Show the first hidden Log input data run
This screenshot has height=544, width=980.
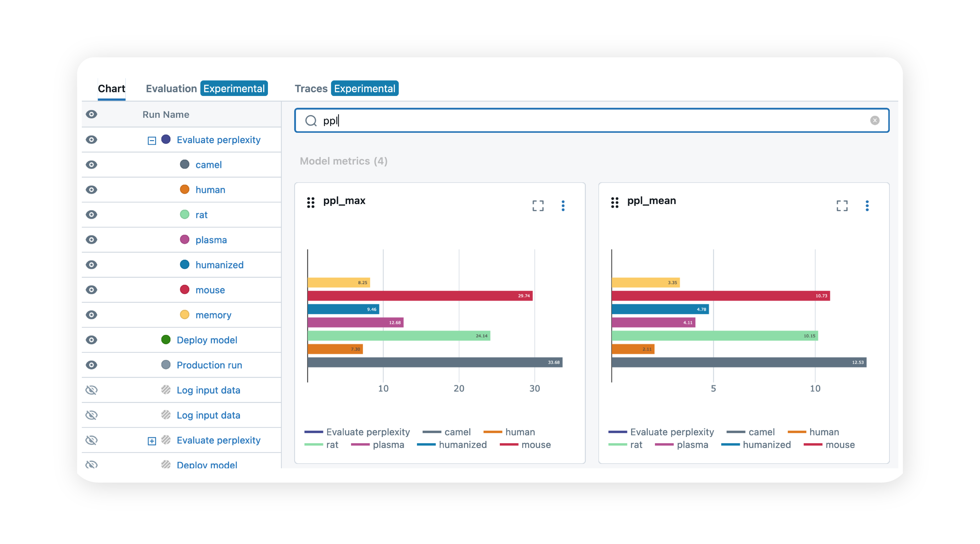[x=91, y=390]
